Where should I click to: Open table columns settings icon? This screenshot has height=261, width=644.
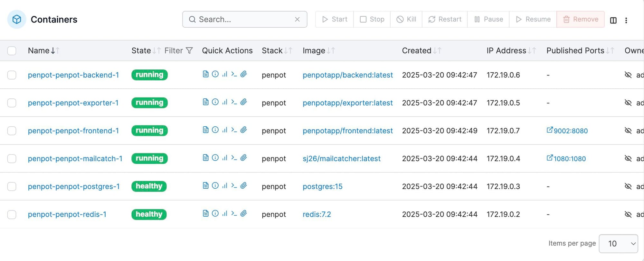(613, 20)
